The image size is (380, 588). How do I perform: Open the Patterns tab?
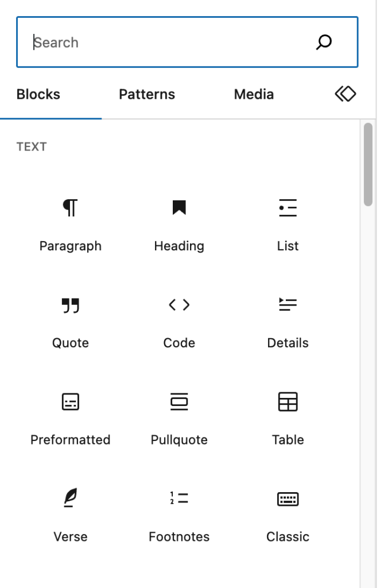147,95
